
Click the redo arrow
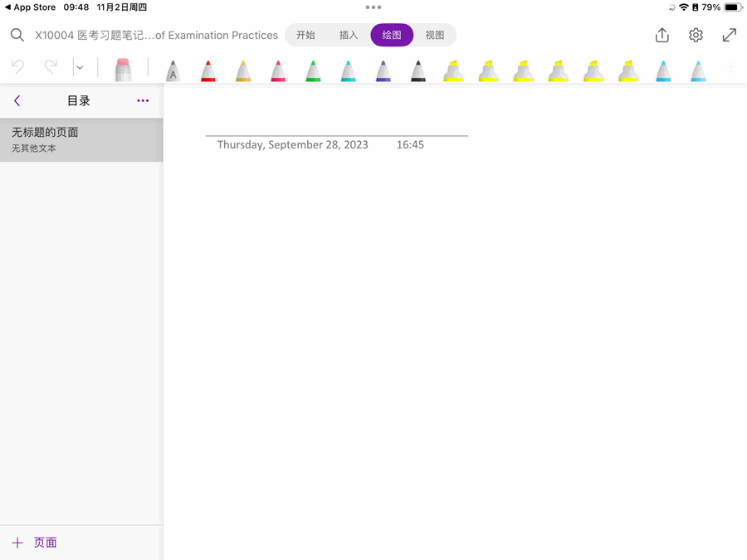(x=51, y=66)
